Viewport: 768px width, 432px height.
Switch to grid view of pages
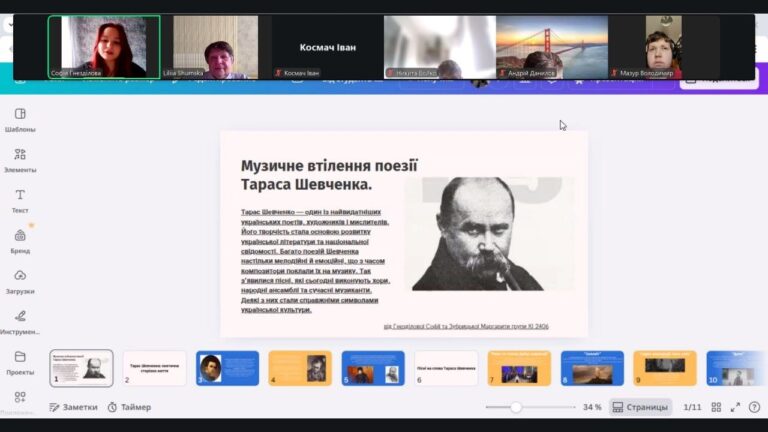pyautogui.click(x=716, y=407)
